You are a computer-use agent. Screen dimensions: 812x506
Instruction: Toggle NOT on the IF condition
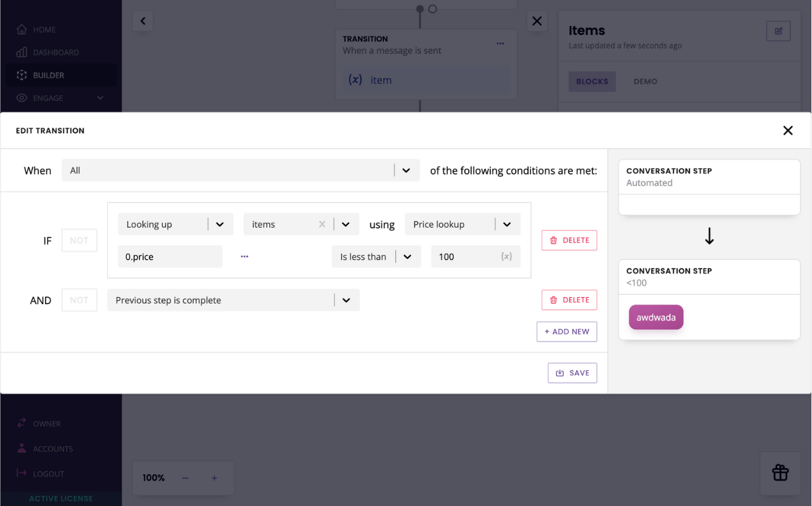tap(79, 241)
